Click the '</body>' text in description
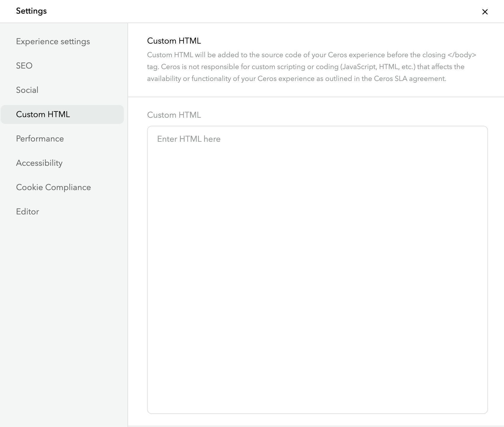The width and height of the screenshot is (504, 427). 462,55
